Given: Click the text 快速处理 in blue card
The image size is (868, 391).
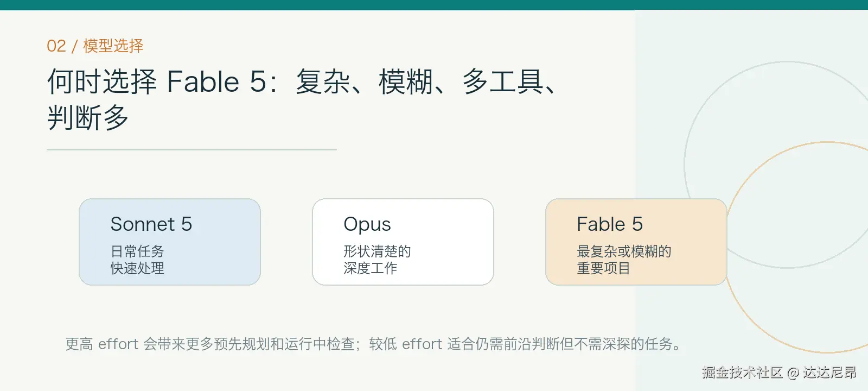Looking at the screenshot, I should click(137, 268).
